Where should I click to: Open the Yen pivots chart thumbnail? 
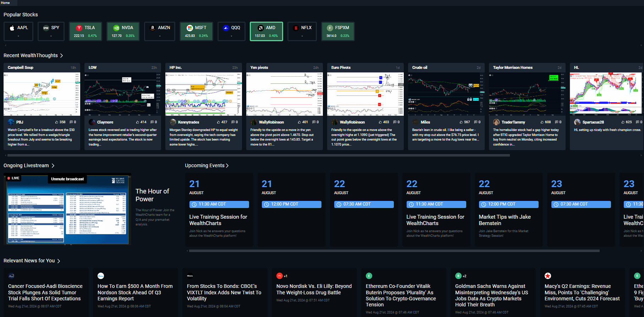pyautogui.click(x=285, y=94)
